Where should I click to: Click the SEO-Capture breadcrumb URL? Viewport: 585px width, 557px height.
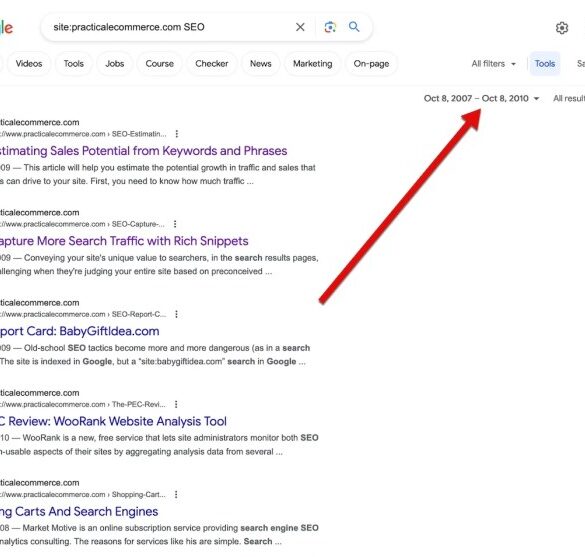82,224
